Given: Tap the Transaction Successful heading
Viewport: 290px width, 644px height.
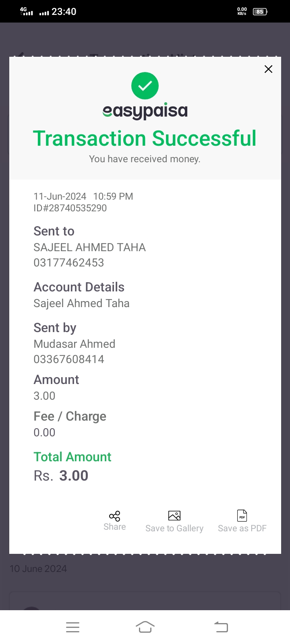Looking at the screenshot, I should point(145,138).
